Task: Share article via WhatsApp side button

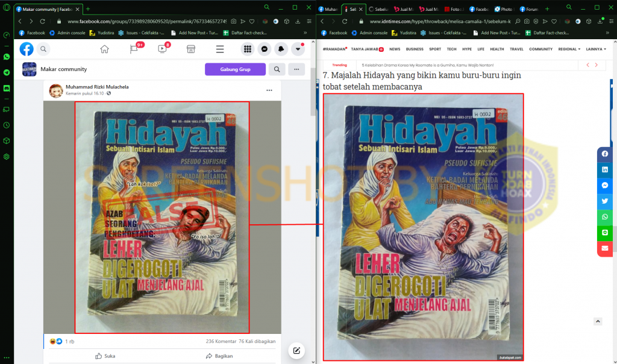Action: click(x=605, y=217)
